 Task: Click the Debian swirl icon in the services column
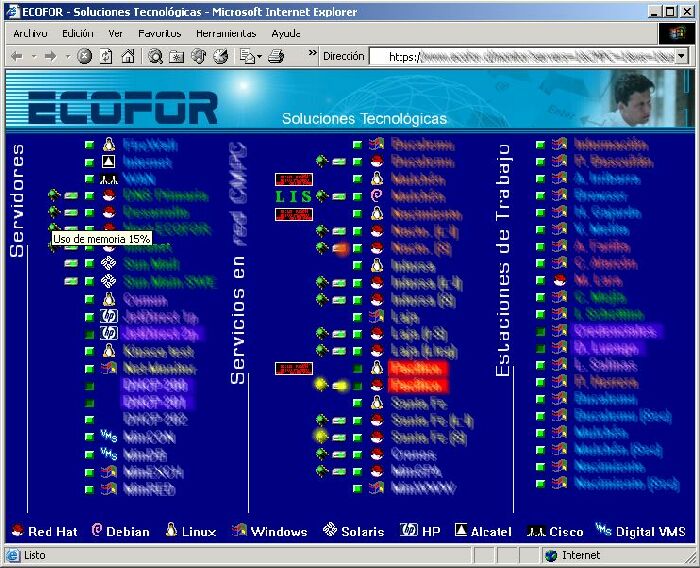pyautogui.click(x=377, y=196)
